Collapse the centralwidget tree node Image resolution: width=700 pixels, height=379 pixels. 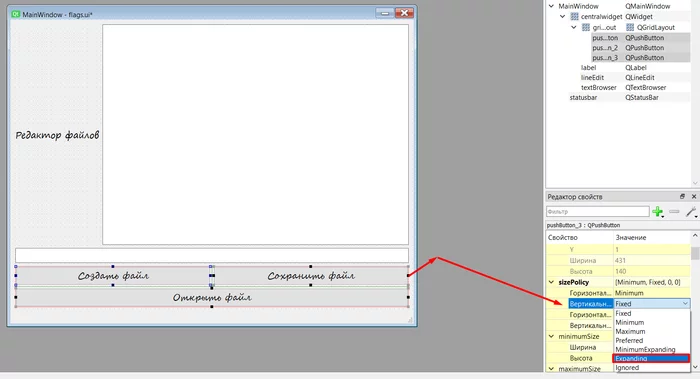pyautogui.click(x=562, y=17)
